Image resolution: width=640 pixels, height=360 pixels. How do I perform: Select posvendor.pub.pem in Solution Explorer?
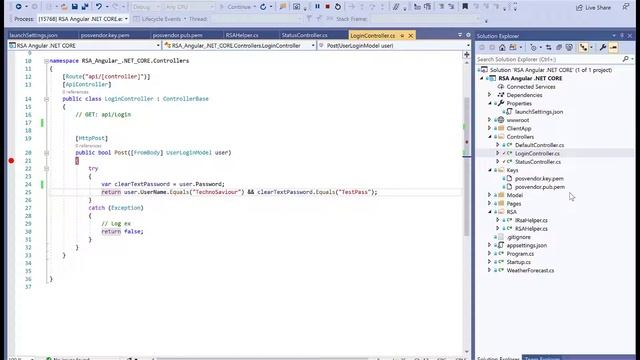[x=540, y=187]
